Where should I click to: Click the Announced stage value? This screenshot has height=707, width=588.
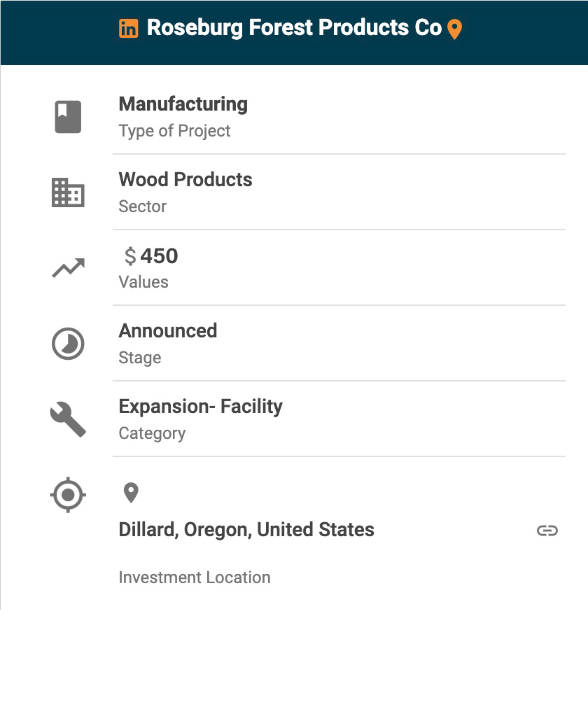(x=168, y=331)
